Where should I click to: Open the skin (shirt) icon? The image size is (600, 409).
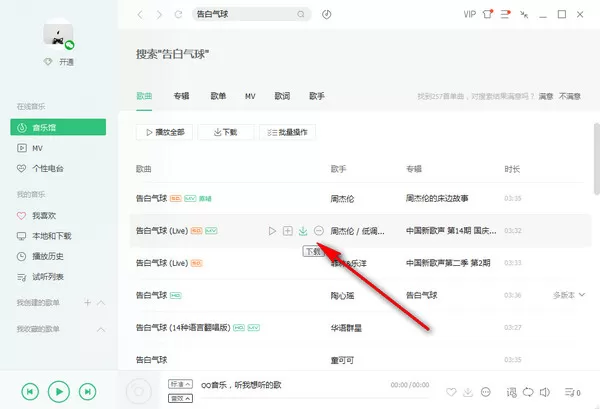click(488, 14)
